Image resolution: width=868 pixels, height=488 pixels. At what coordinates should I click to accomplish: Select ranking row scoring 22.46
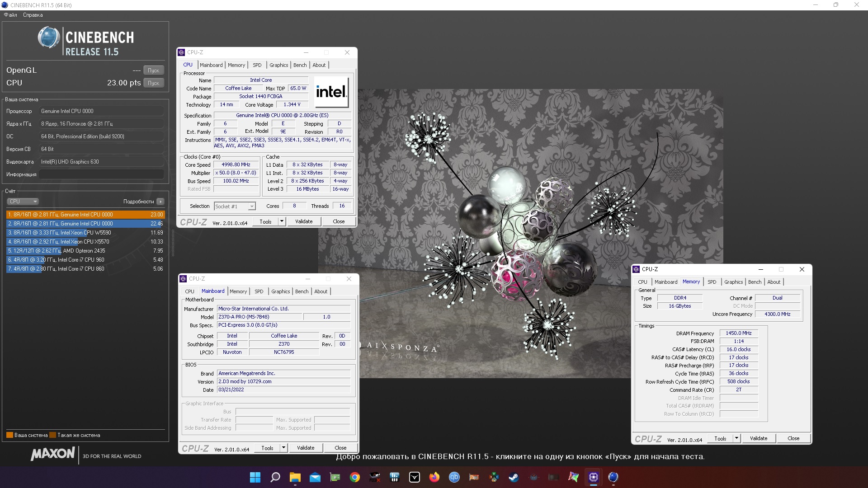(85, 224)
